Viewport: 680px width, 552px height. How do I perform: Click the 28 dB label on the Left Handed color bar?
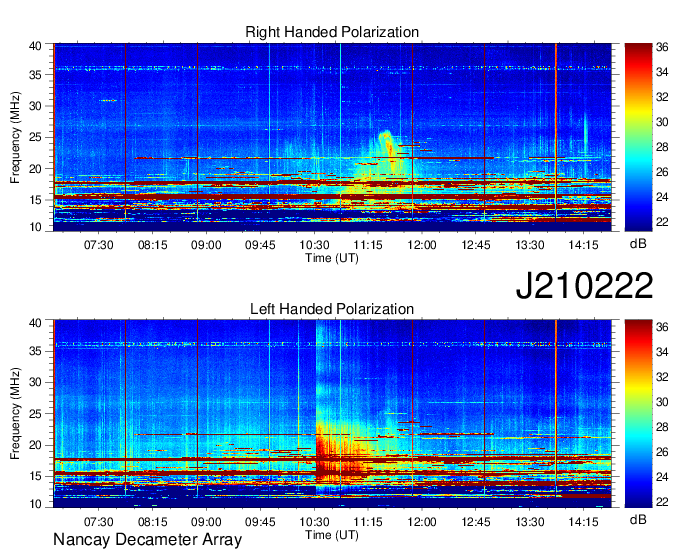pyautogui.click(x=662, y=427)
